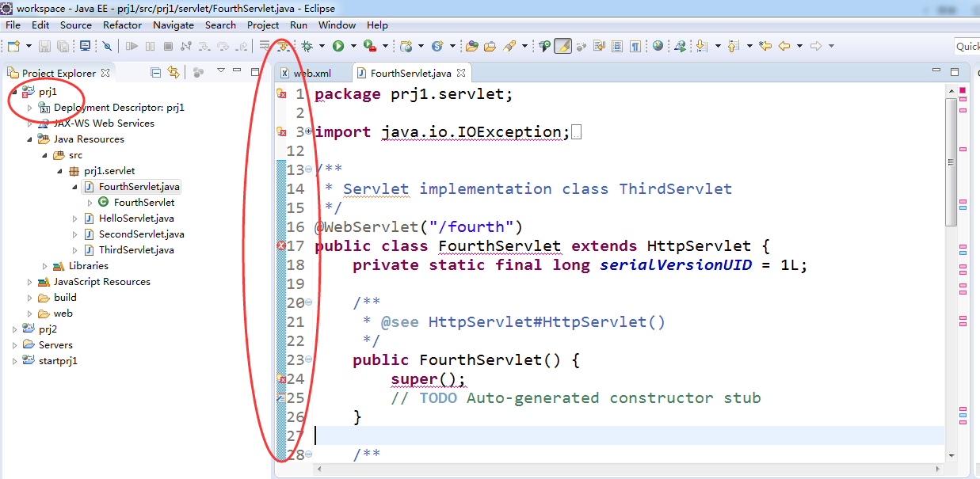Click the Save toolbar icon
The width and height of the screenshot is (980, 479).
click(x=44, y=46)
